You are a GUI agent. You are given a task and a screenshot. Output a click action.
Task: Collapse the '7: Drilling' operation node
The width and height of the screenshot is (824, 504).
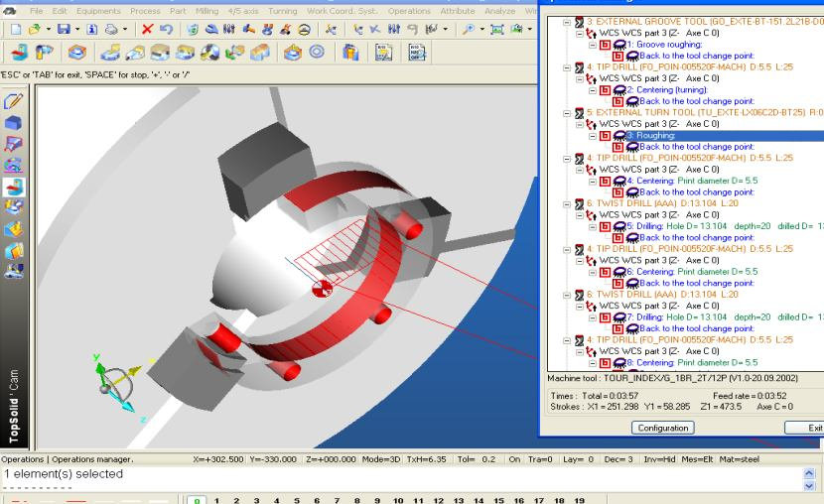coord(593,317)
